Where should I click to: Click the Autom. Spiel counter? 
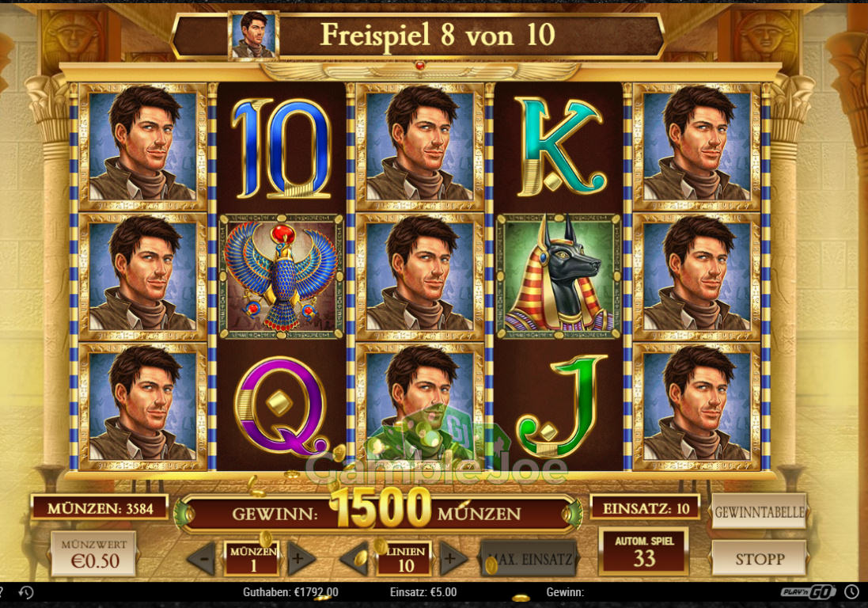coord(644,551)
